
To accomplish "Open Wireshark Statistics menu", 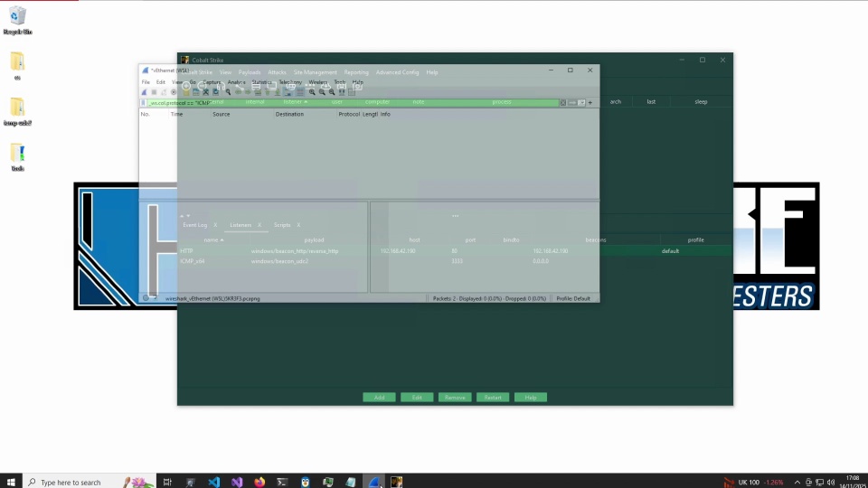I will (x=262, y=82).
